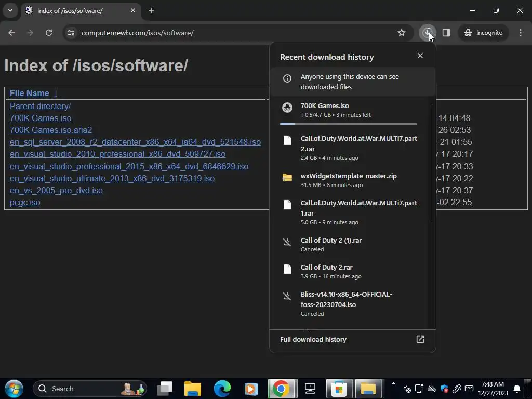The image size is (532, 399).
Task: Click the 700K Games.iso download entry
Action: pyautogui.click(x=351, y=113)
